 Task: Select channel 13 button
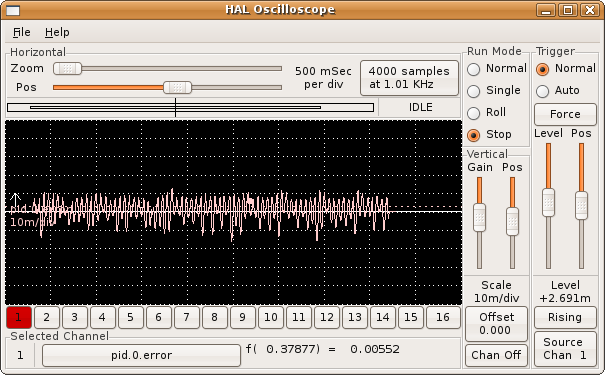(x=355, y=318)
